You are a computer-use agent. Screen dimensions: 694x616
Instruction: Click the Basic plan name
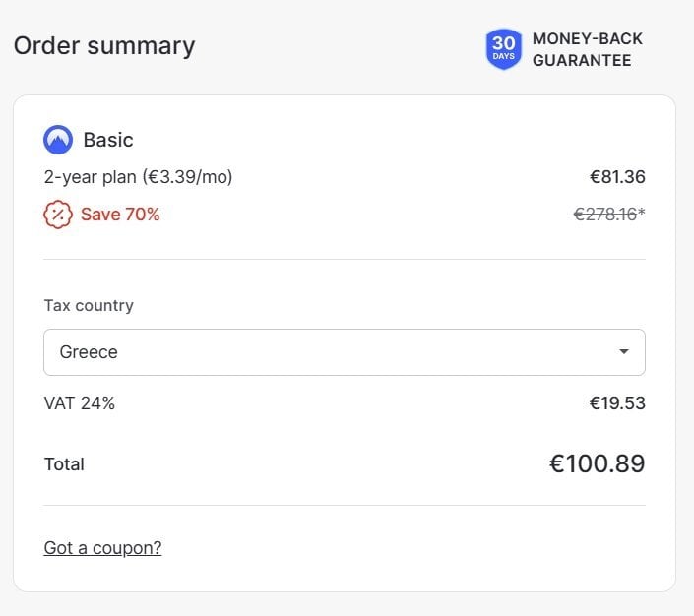(108, 140)
